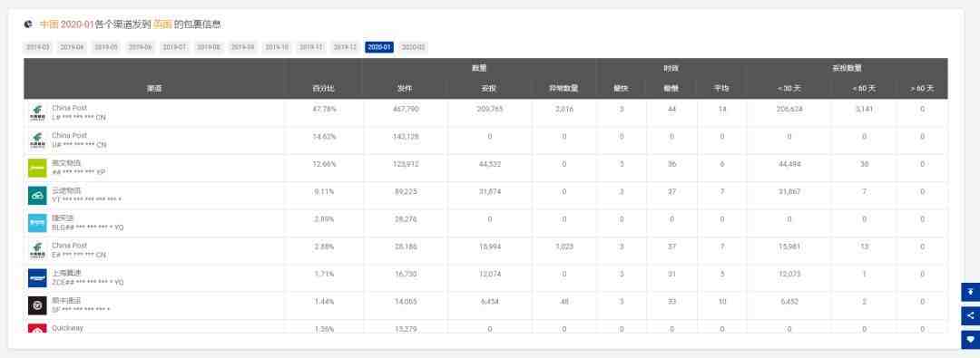The height and width of the screenshot is (358, 980).
Task: Switch to the 2019-12 month tab
Action: (345, 47)
